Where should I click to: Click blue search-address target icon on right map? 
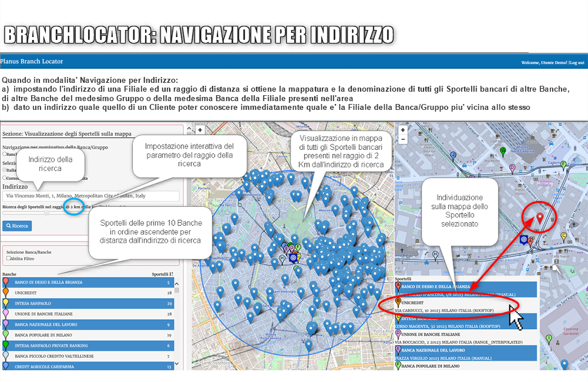coord(524,240)
